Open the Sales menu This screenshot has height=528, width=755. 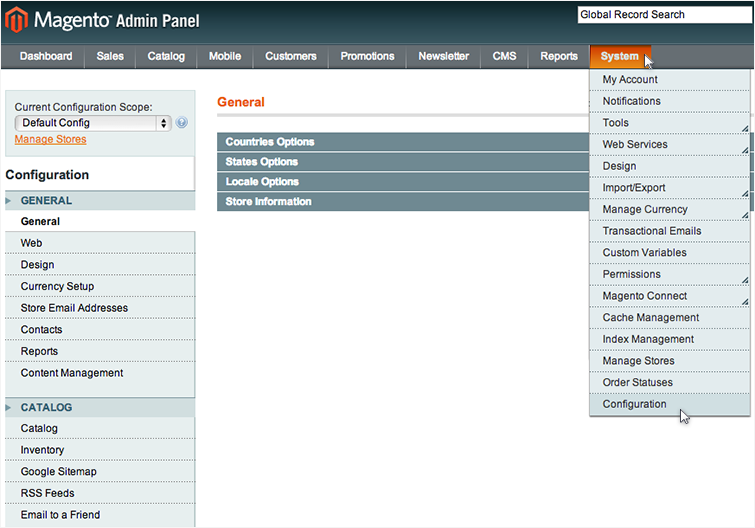pos(110,56)
